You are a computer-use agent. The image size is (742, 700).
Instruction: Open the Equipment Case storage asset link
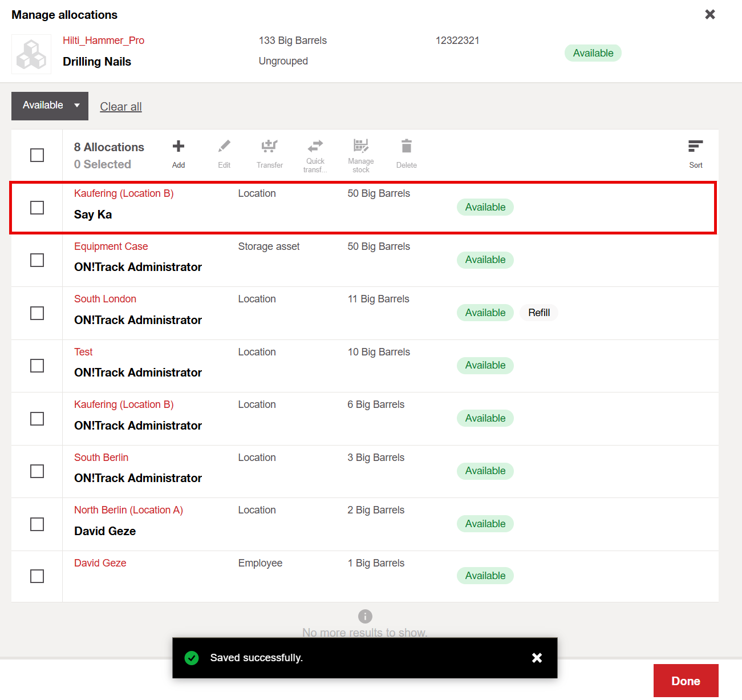pos(111,246)
